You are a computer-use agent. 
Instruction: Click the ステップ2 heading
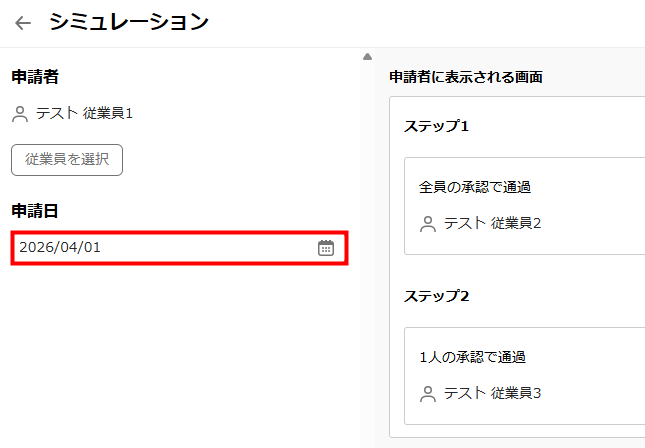(x=437, y=297)
